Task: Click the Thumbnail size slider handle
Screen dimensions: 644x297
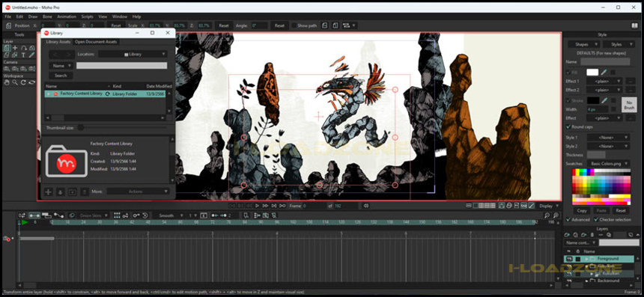Action: click(x=81, y=128)
